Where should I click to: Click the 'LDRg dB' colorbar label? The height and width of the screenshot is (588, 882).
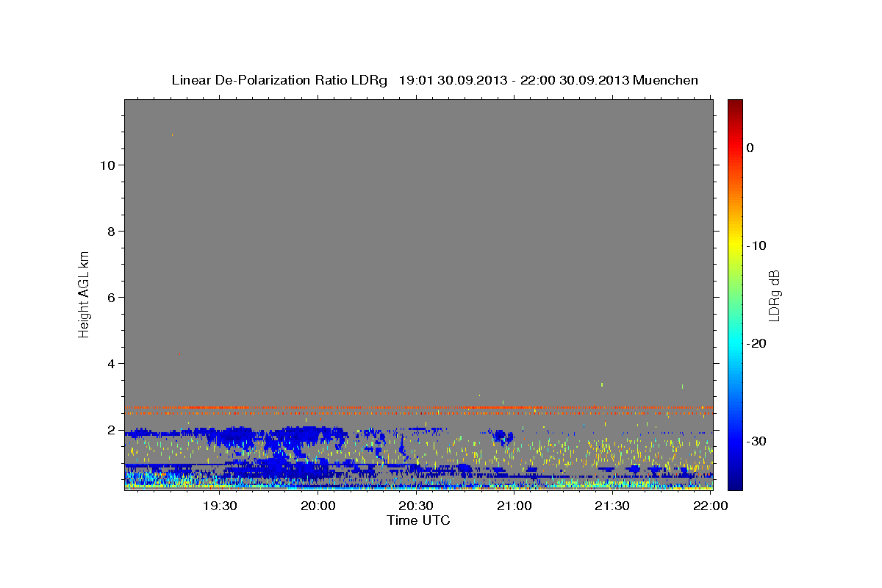click(x=774, y=295)
